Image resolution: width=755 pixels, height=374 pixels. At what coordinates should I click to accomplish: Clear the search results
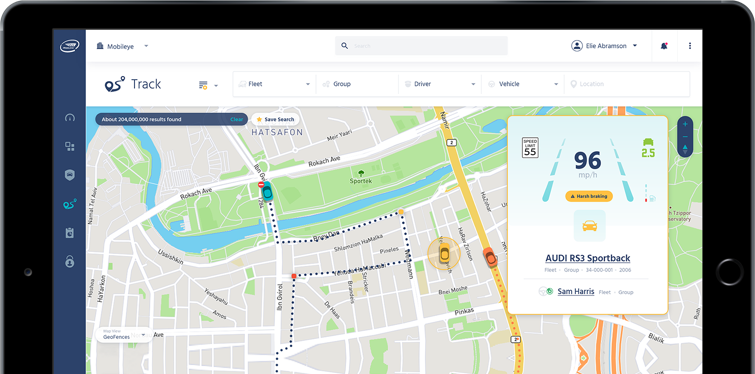click(236, 119)
